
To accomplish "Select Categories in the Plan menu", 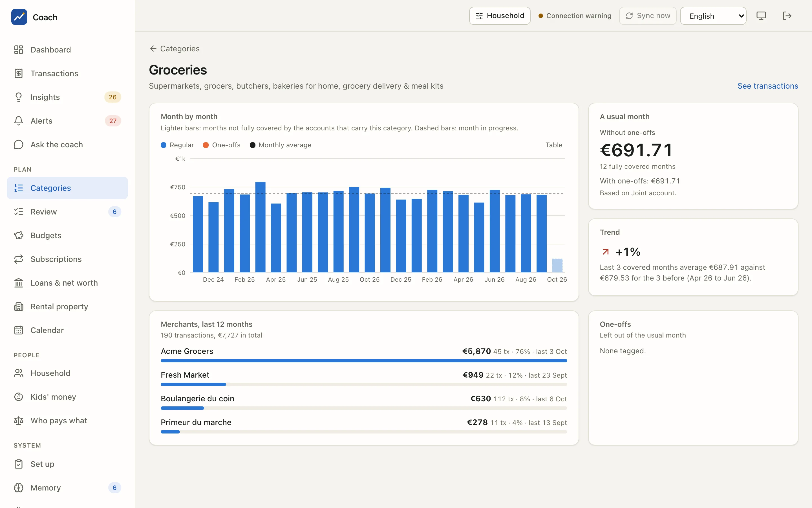I will 67,188.
